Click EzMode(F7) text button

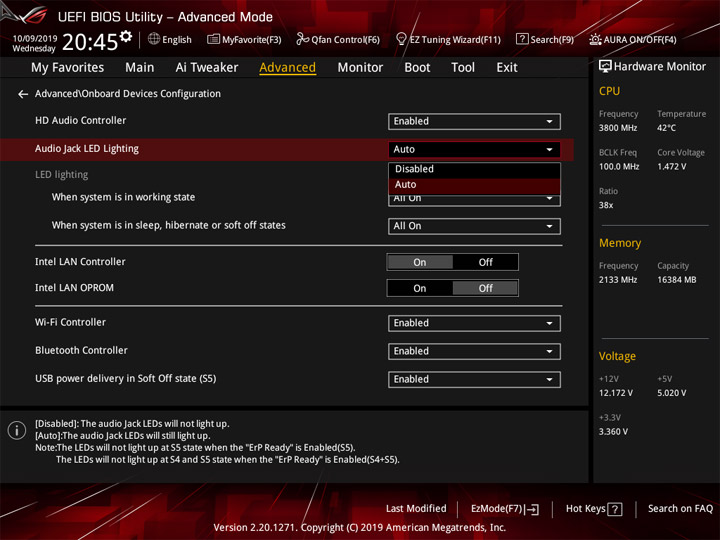pyautogui.click(x=497, y=509)
